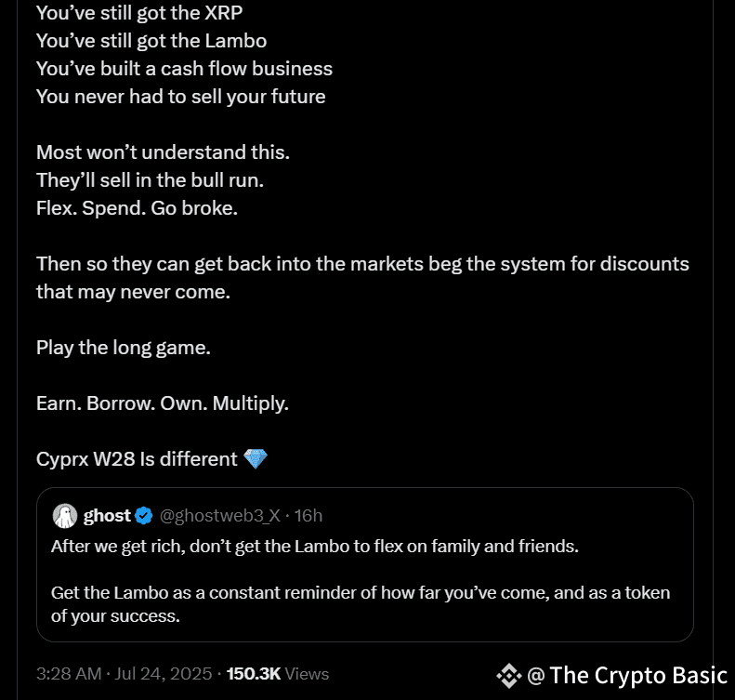Click the 'Play the long game.' line
The image size is (735, 700).
click(124, 348)
